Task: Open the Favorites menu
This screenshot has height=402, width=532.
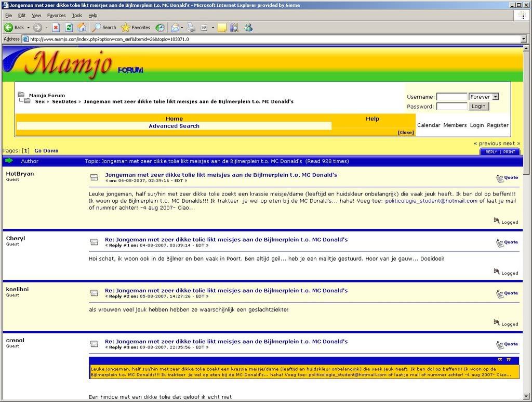Action: click(x=56, y=15)
